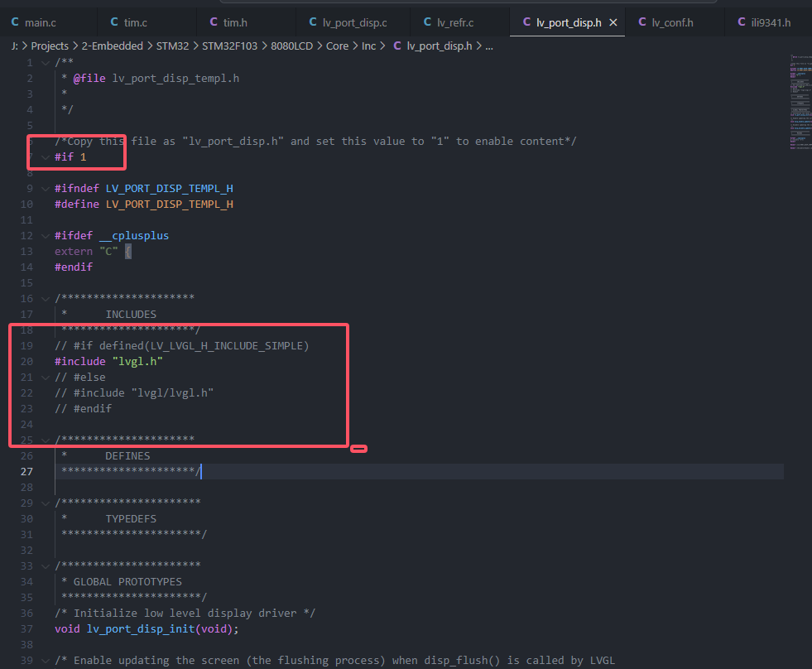Collapse the comment fold at line 39
This screenshot has height=669, width=812.
click(46, 660)
